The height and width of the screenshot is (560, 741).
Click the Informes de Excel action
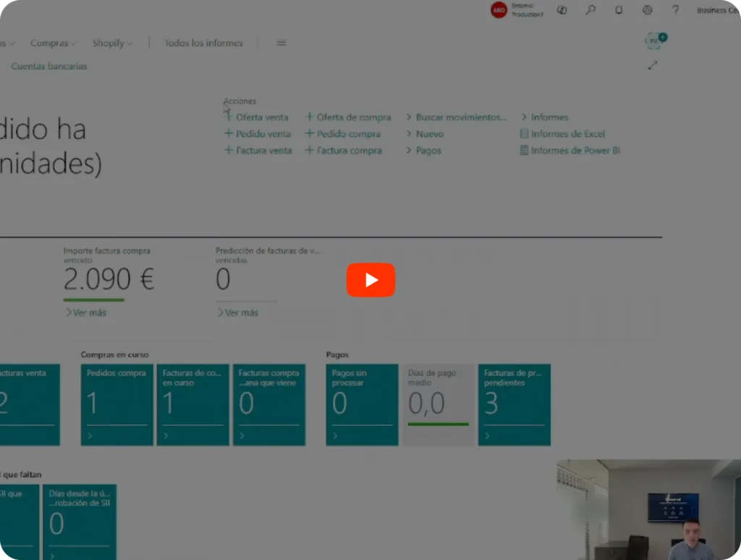point(567,134)
